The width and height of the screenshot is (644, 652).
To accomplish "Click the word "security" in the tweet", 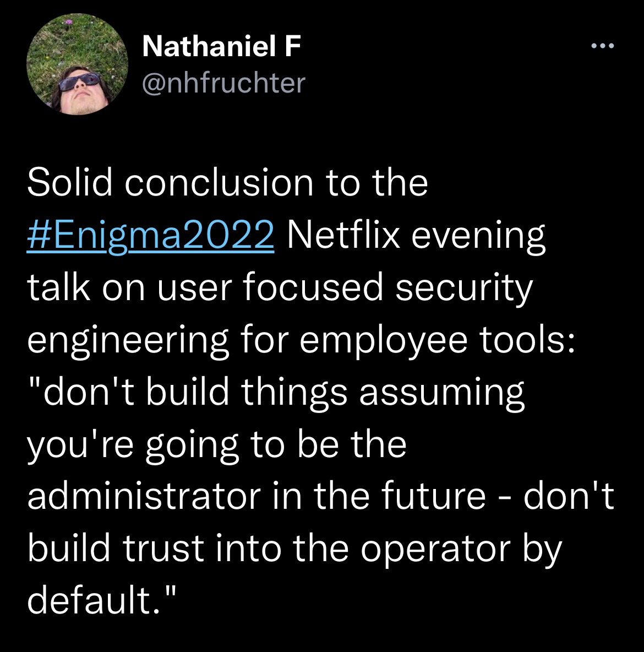I will tap(464, 288).
